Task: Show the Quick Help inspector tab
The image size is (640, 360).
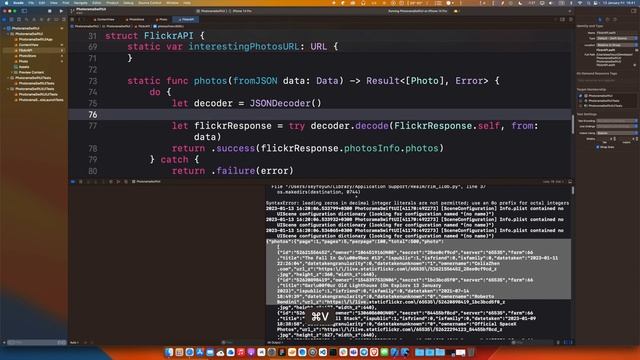Action: (615, 19)
